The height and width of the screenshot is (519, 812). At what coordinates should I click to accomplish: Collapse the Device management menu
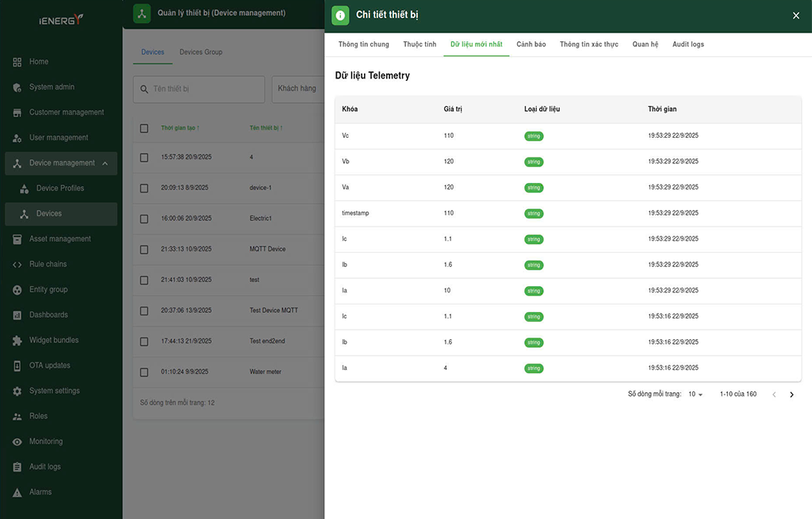(x=104, y=163)
